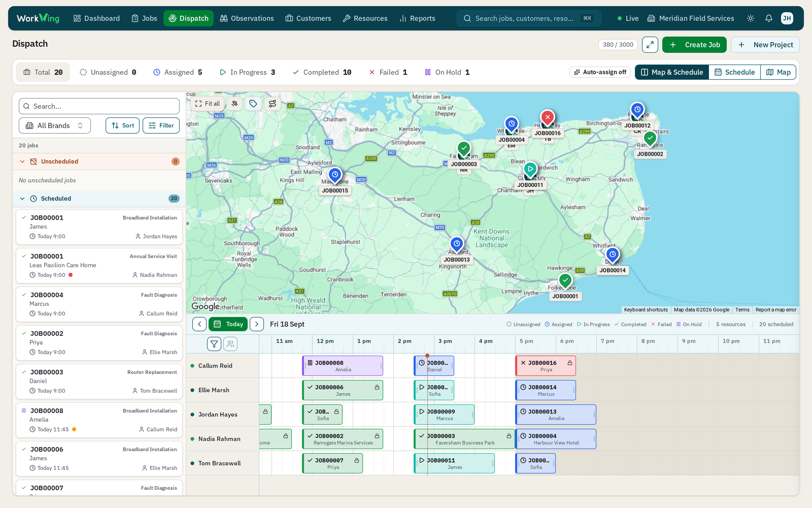
Task: Click the JOB00015 clock map marker
Action: tap(335, 175)
